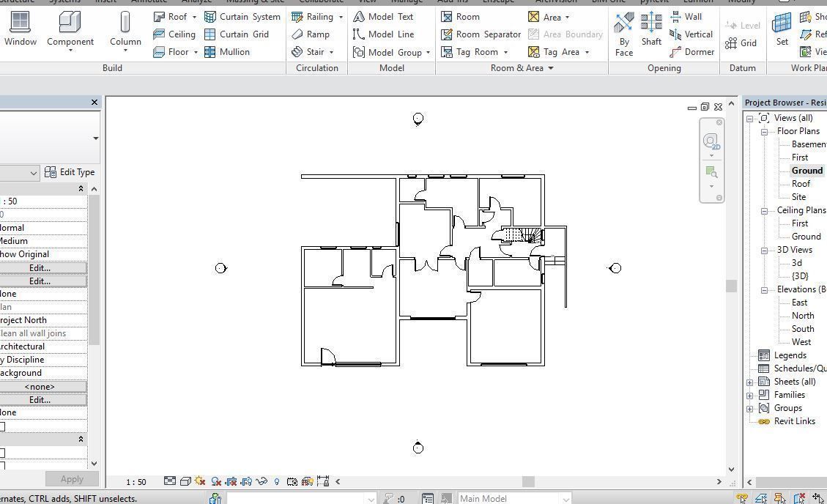Screen dimensions: 827x504
Task: Toggle Shadows in view control bar
Action: pos(215,481)
